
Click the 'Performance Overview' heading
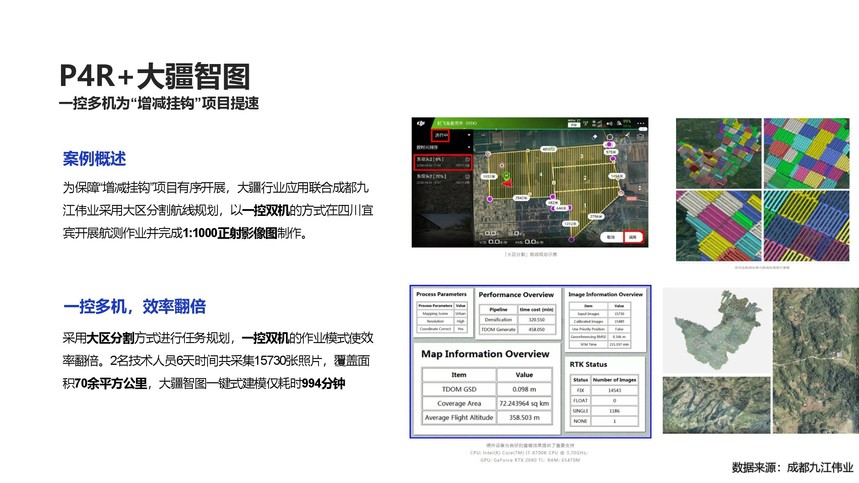tap(516, 295)
